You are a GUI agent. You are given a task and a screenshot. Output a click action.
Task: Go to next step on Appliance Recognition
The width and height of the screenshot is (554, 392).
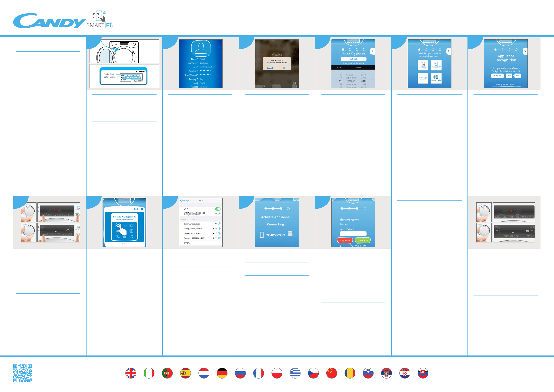coord(525,51)
